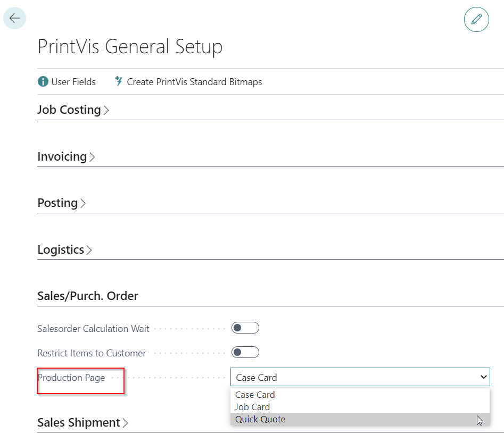This screenshot has width=504, height=433.
Task: Toggle Salesorder Calculation Wait switch
Action: [x=245, y=328]
